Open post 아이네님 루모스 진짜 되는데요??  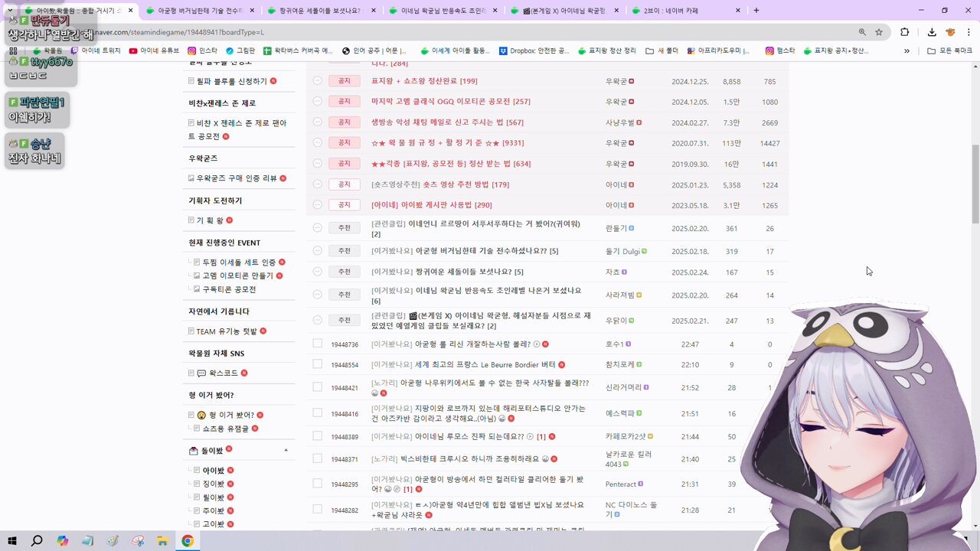(469, 436)
